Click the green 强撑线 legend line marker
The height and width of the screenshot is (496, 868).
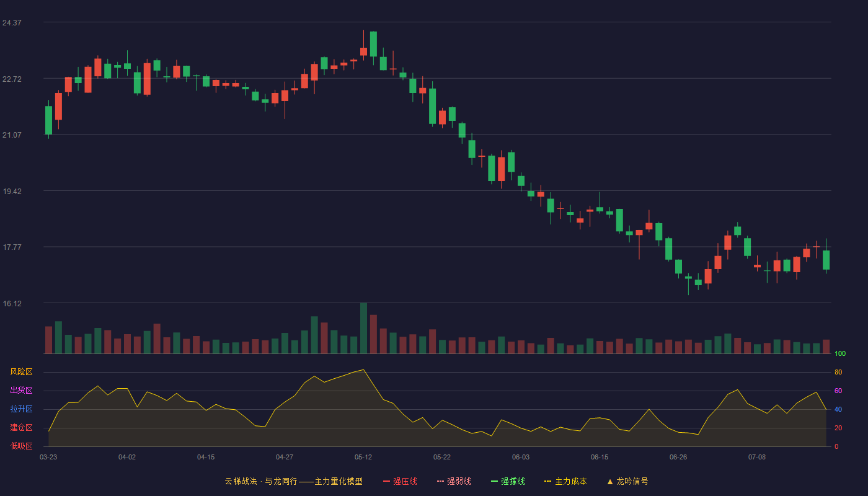tap(494, 481)
